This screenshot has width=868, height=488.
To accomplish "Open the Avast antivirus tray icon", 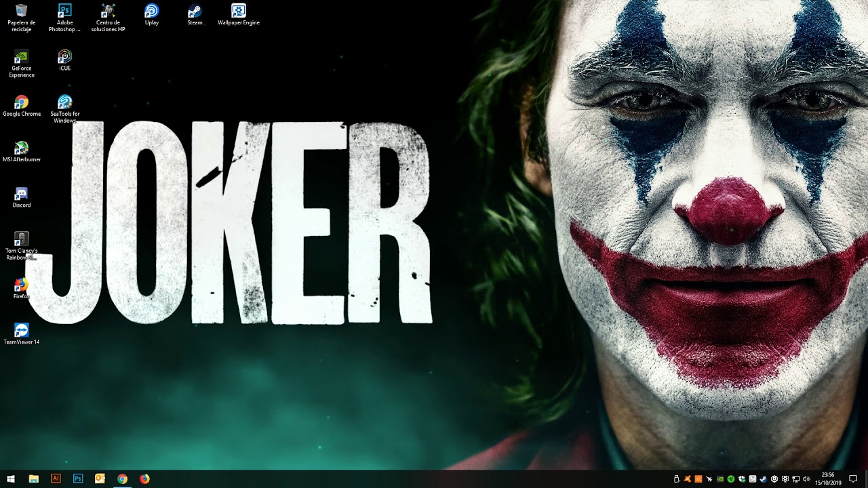I will tap(687, 479).
